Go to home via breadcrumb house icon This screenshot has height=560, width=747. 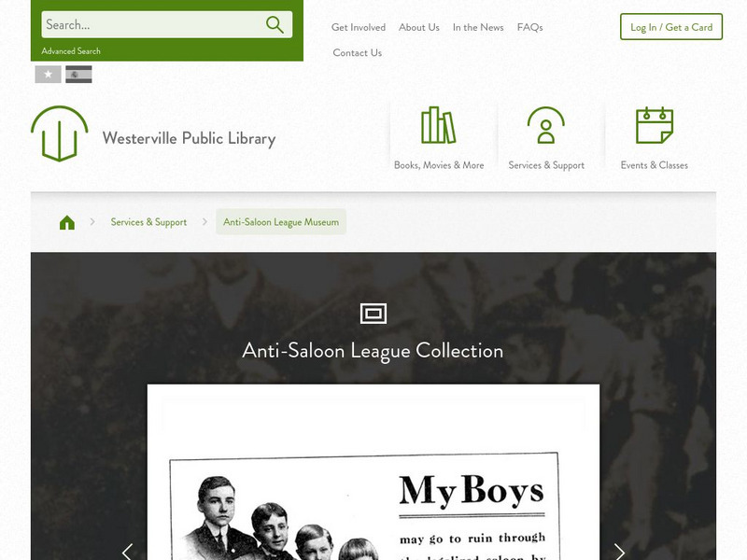pyautogui.click(x=67, y=222)
